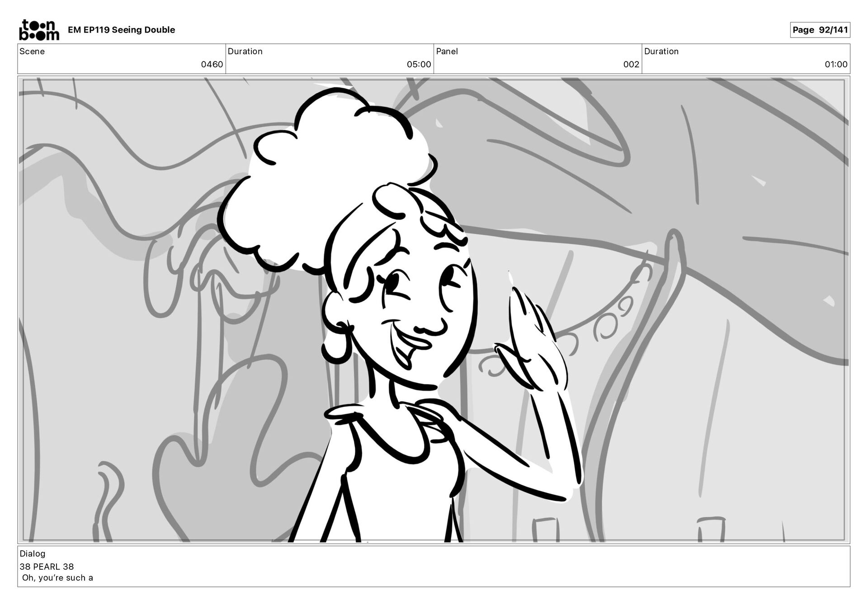Click the first Duration column header
The width and height of the screenshot is (868, 613).
(x=245, y=51)
